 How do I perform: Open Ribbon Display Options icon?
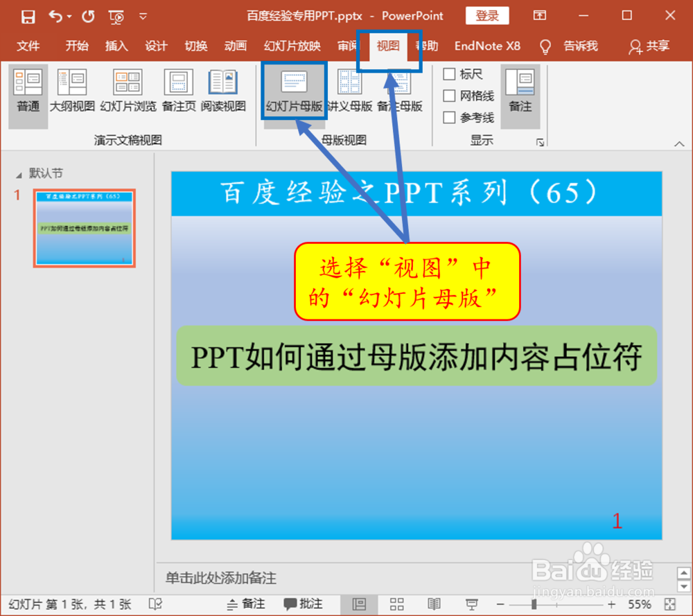pyautogui.click(x=540, y=15)
